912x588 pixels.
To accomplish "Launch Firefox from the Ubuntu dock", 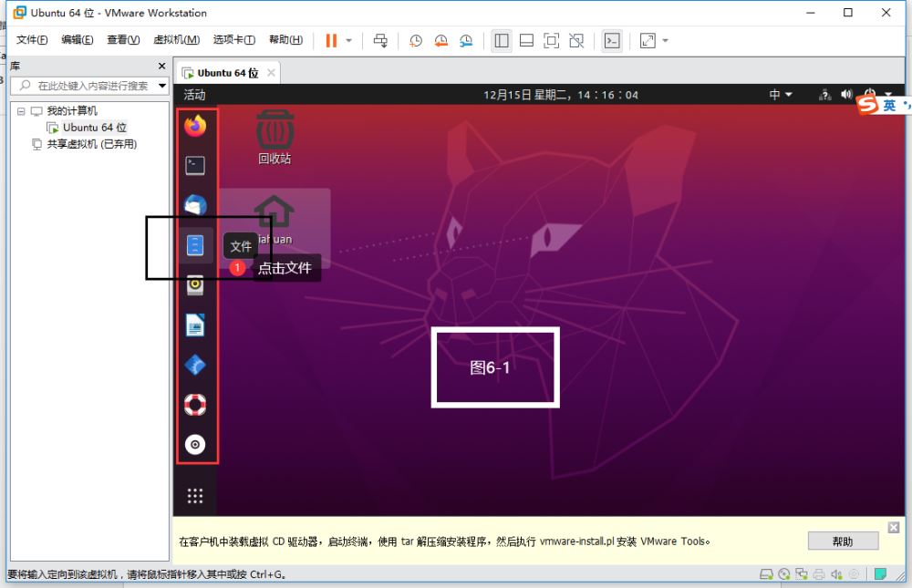I will 195,126.
